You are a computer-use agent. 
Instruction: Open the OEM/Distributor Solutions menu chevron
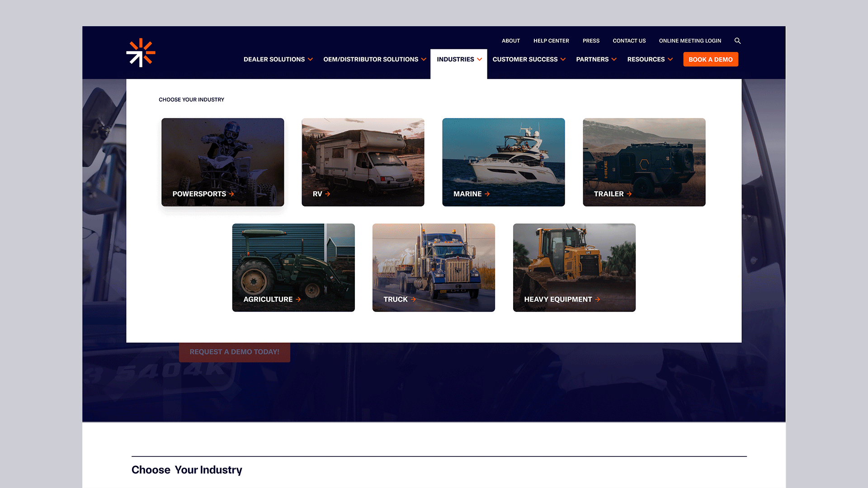click(x=424, y=59)
